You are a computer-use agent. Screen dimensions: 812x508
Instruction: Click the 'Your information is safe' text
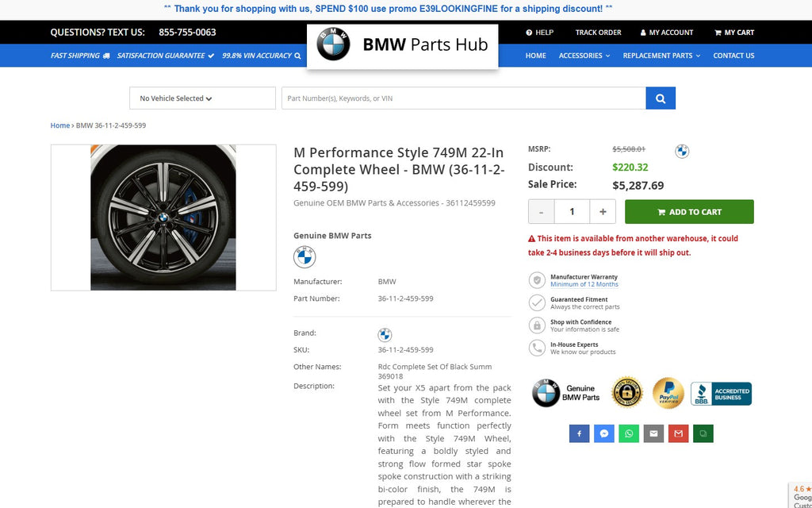pos(584,329)
